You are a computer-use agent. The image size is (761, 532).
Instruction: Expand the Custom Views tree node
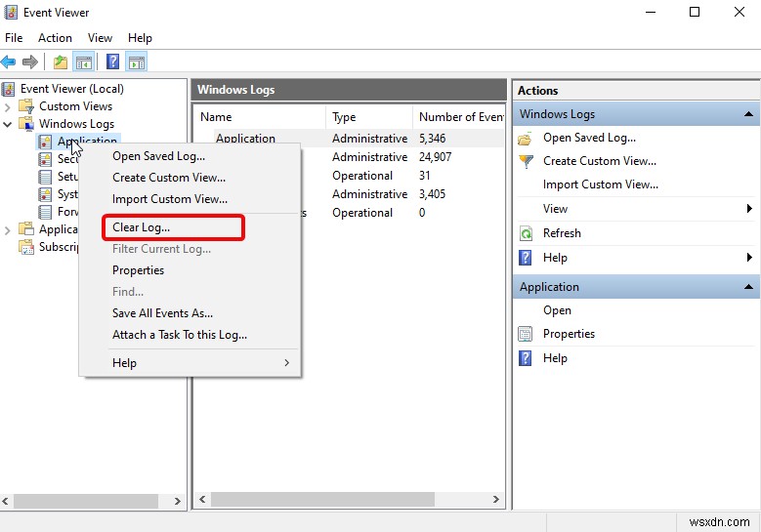pos(7,106)
